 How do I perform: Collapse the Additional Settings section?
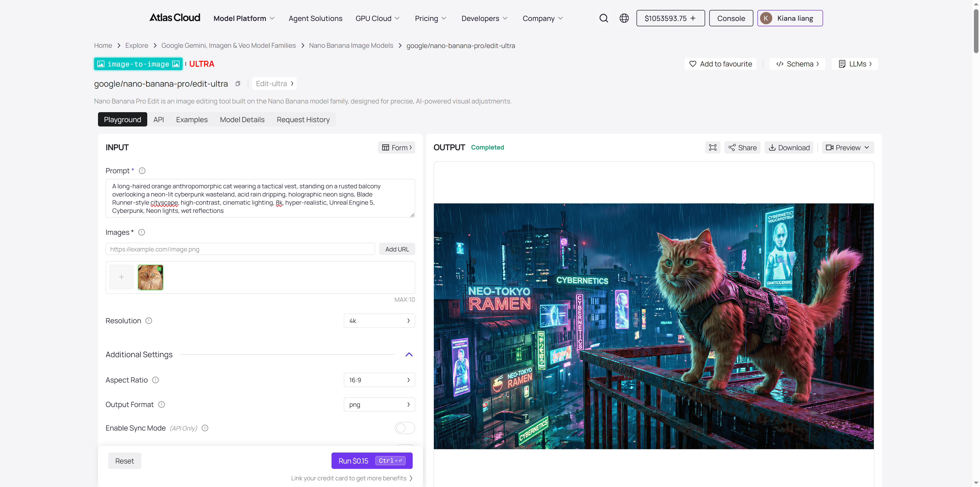tap(409, 354)
